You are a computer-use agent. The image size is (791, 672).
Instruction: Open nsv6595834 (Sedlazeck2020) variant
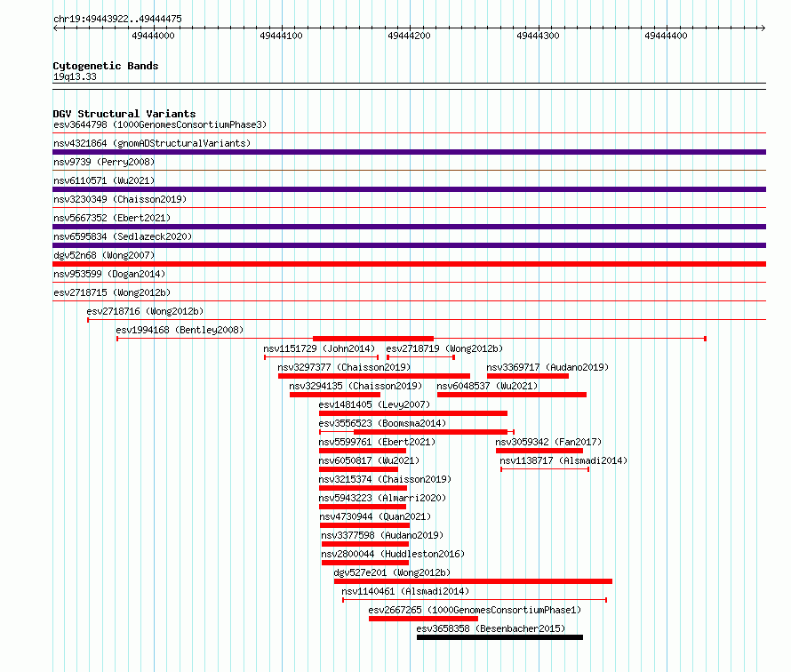123,236
